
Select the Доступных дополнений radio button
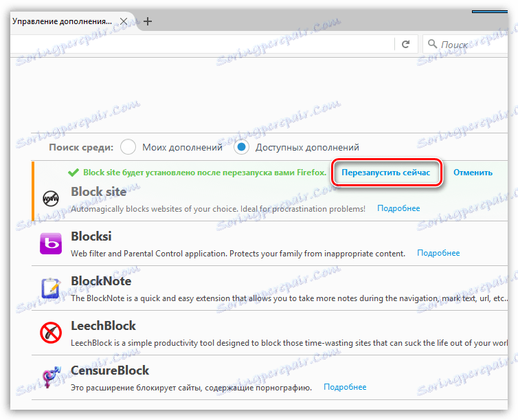click(x=241, y=147)
